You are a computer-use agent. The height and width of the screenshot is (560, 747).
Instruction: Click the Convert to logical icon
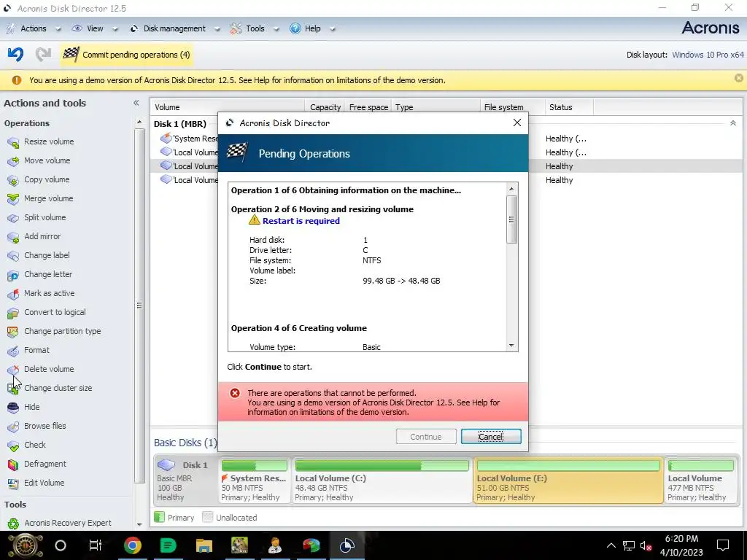point(13,313)
